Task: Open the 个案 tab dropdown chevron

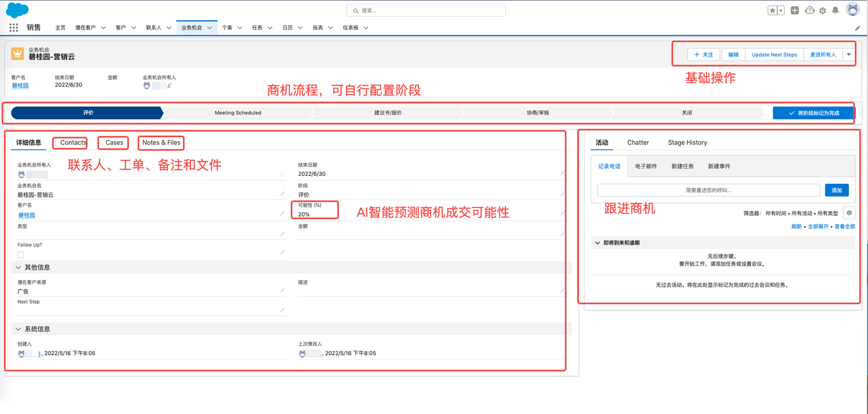Action: (x=240, y=28)
